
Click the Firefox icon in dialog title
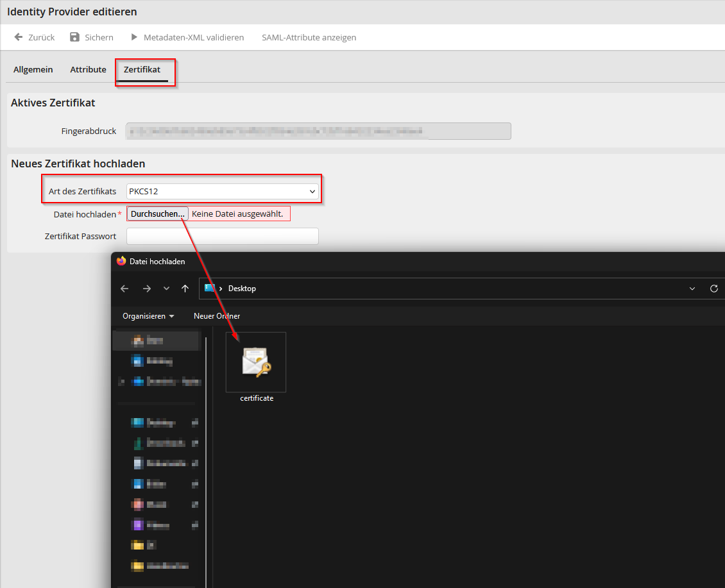[121, 261]
